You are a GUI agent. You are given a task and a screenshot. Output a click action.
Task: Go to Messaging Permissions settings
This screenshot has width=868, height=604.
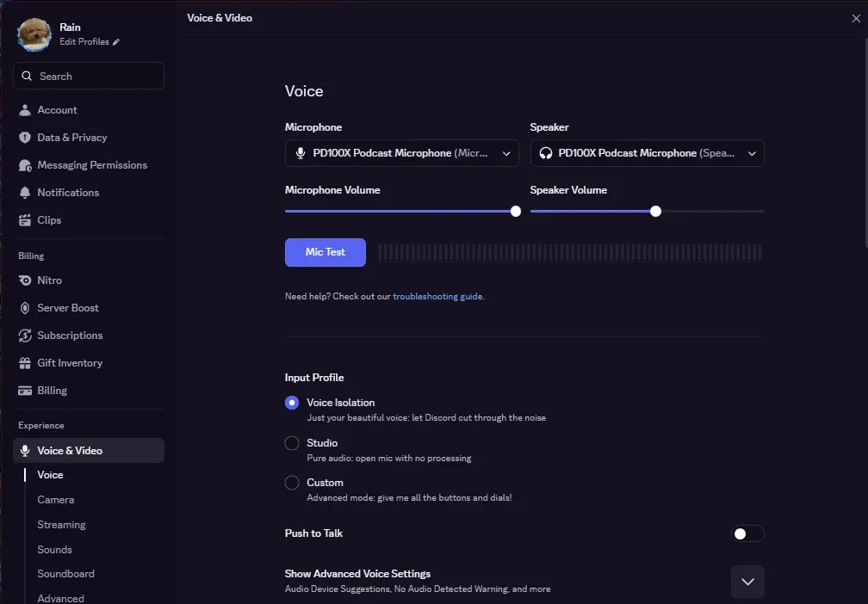click(89, 165)
